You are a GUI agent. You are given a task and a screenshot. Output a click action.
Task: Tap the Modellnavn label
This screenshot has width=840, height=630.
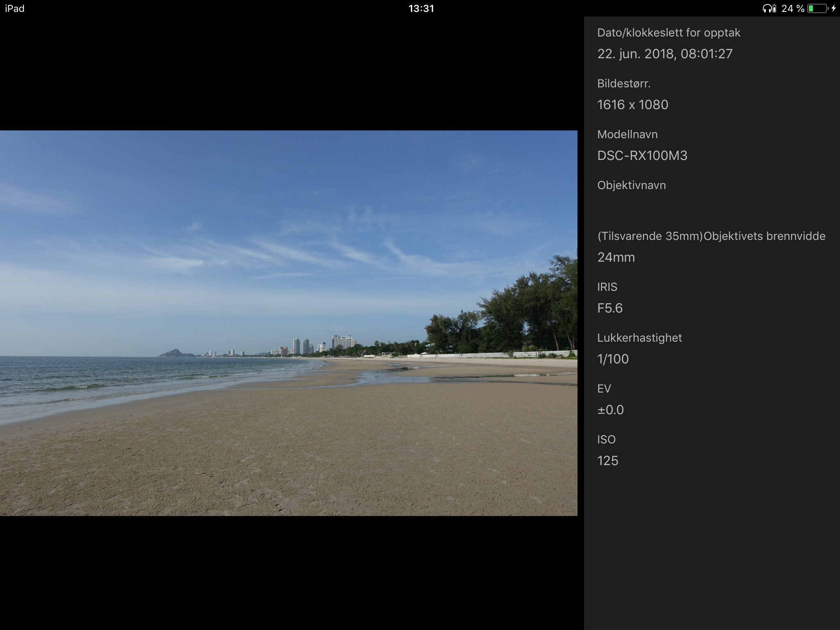pos(627,135)
